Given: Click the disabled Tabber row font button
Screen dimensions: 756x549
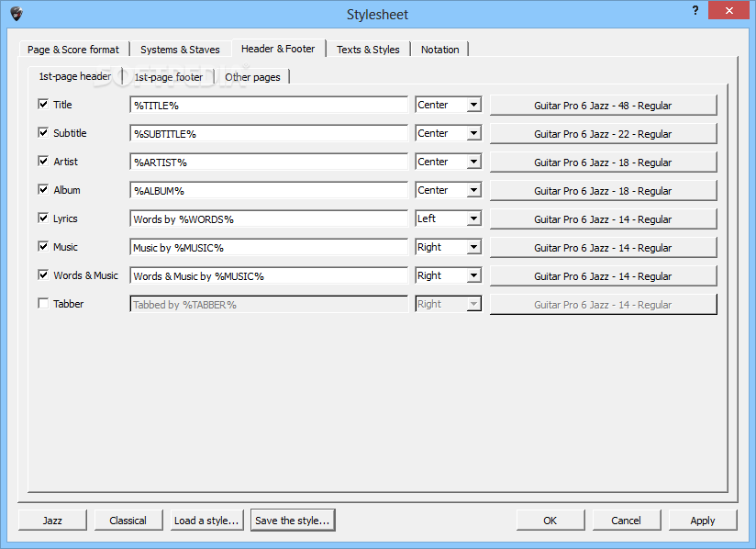Looking at the screenshot, I should [x=603, y=305].
